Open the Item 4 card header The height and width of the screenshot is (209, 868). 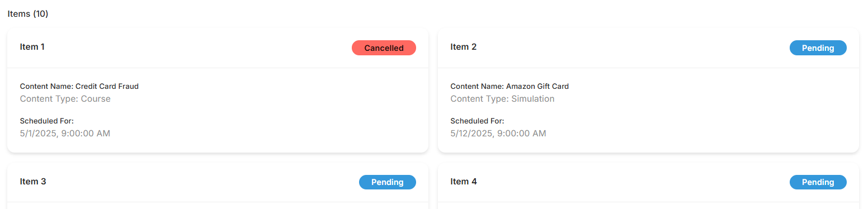[648, 183]
